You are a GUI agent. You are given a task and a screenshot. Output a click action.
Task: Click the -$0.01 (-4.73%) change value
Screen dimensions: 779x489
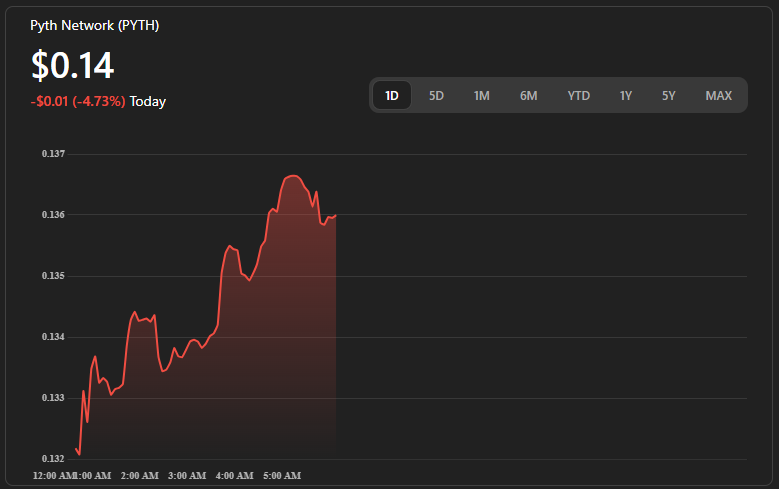[78, 101]
